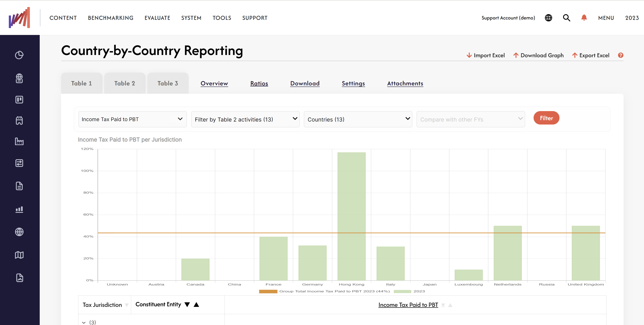This screenshot has width=644, height=325.
Task: Click the Canada bar in chart
Action: pos(195,269)
